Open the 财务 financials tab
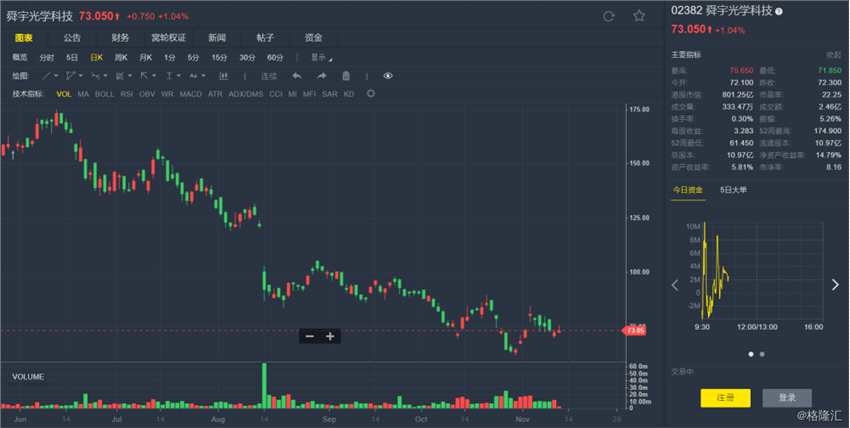 click(x=120, y=38)
